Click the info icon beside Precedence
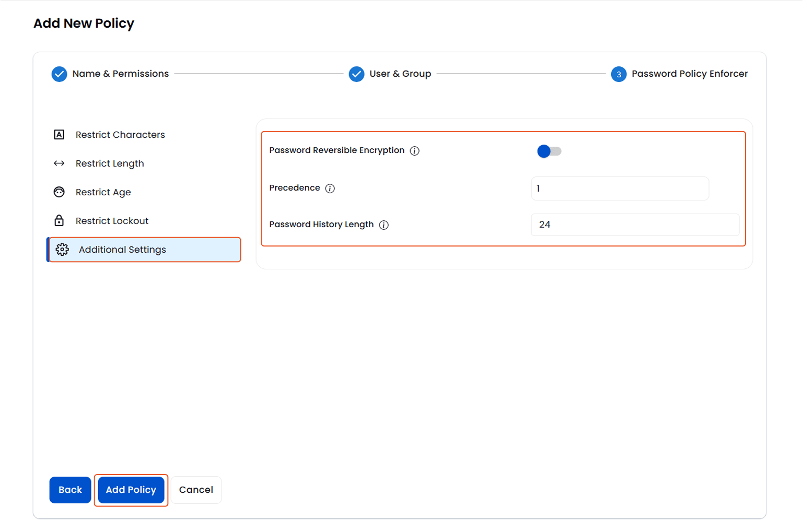This screenshot has width=803, height=532. [330, 188]
